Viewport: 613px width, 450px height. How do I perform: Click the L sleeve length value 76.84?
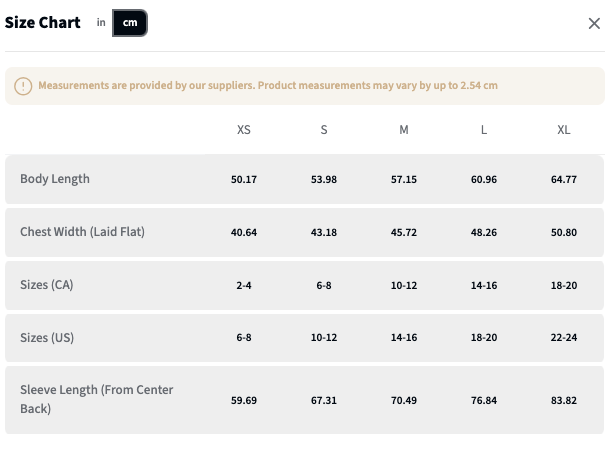pyautogui.click(x=484, y=400)
